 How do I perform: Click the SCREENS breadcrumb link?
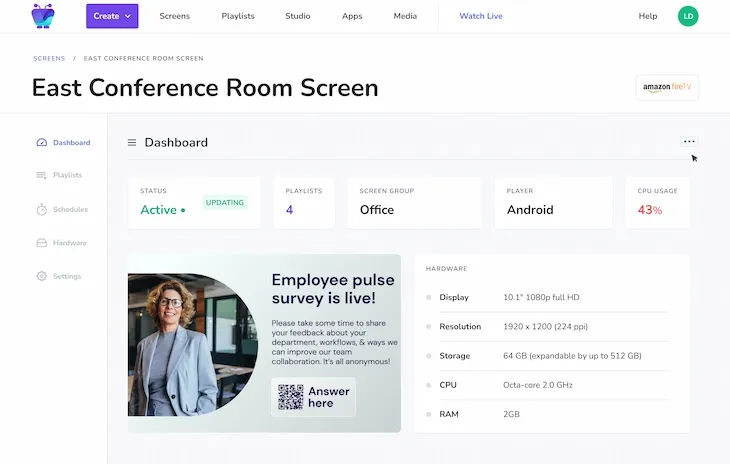pos(49,58)
